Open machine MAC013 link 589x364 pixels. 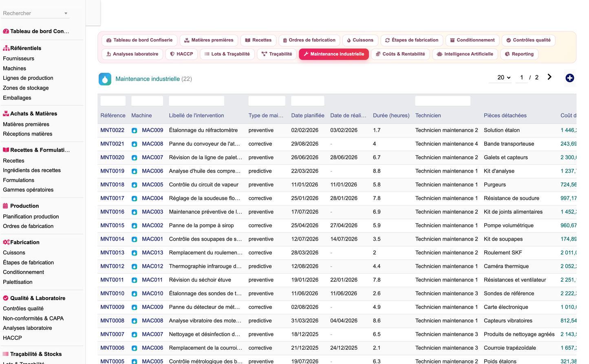click(152, 253)
